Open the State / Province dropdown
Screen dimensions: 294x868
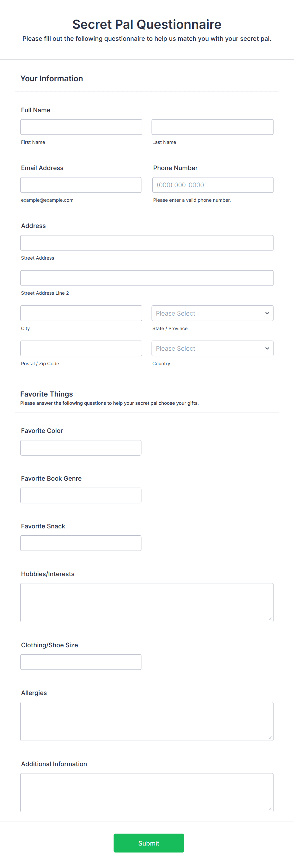coord(212,313)
